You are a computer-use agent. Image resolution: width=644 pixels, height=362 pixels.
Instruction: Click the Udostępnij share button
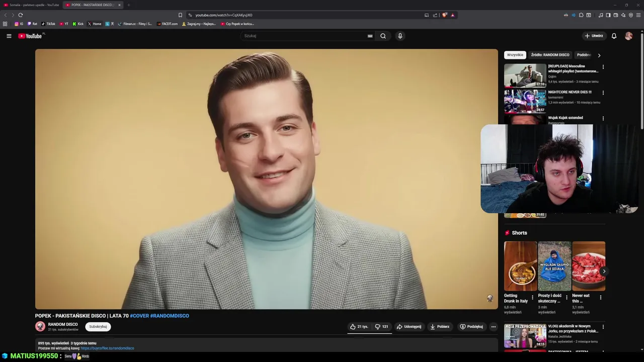[409, 327]
